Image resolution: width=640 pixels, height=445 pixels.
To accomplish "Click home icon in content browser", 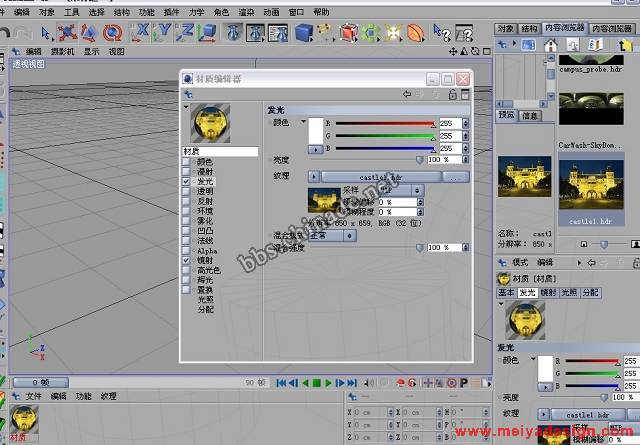I will (551, 45).
